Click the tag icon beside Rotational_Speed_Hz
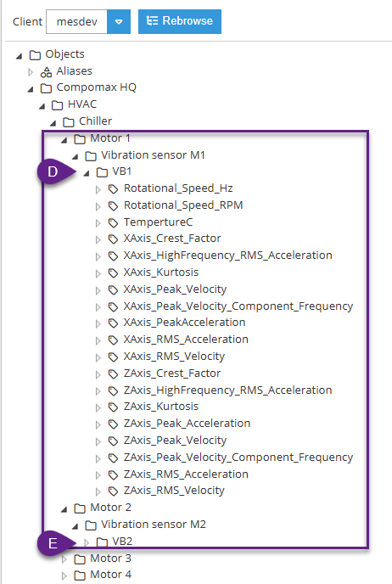The height and width of the screenshot is (584, 392). 113,189
